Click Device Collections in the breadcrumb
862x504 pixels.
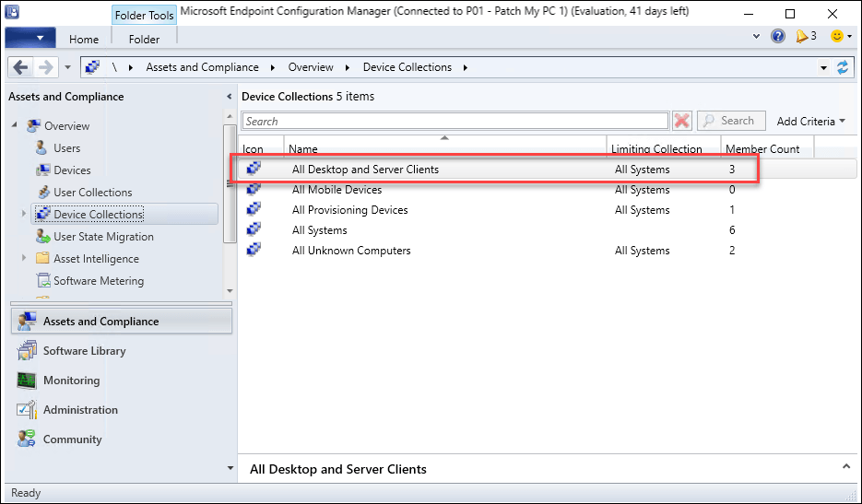click(x=407, y=67)
